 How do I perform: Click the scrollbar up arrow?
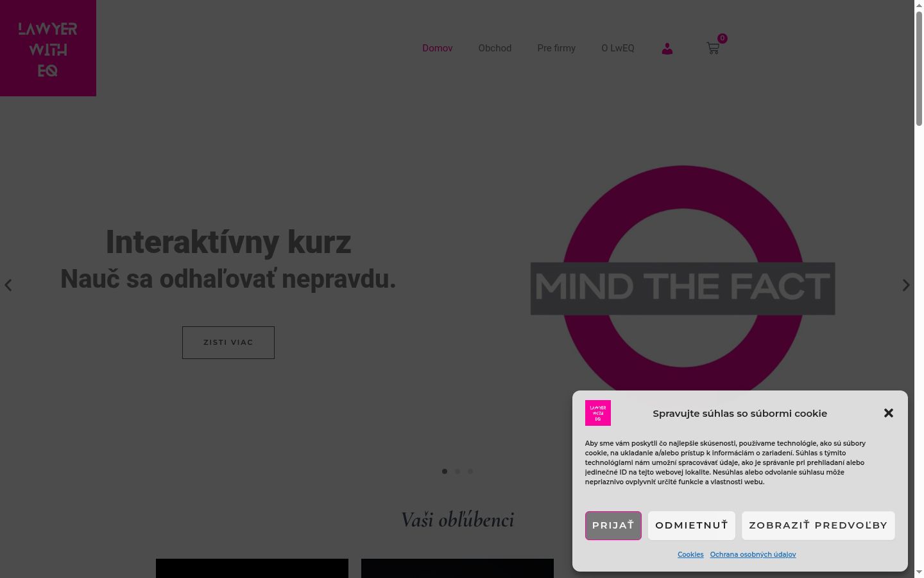click(x=919, y=5)
